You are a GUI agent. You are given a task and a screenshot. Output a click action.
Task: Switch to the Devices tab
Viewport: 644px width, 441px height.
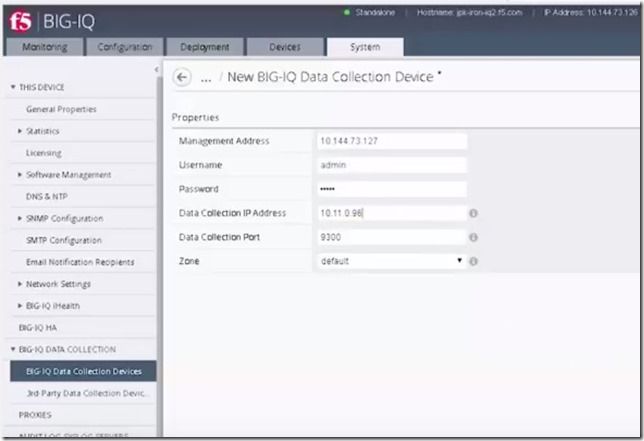click(x=285, y=47)
